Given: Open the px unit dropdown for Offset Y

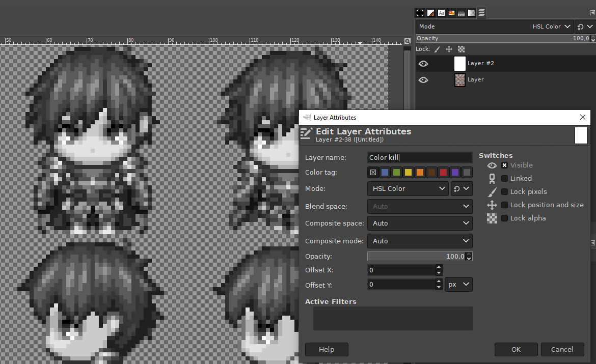Looking at the screenshot, I should pos(458,284).
